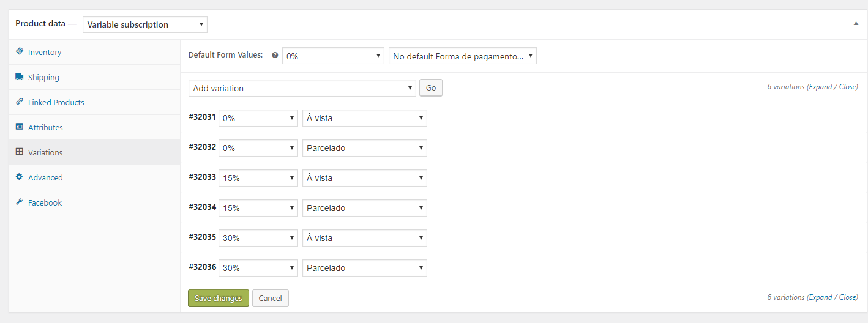
Task: Click the Go button
Action: point(431,88)
